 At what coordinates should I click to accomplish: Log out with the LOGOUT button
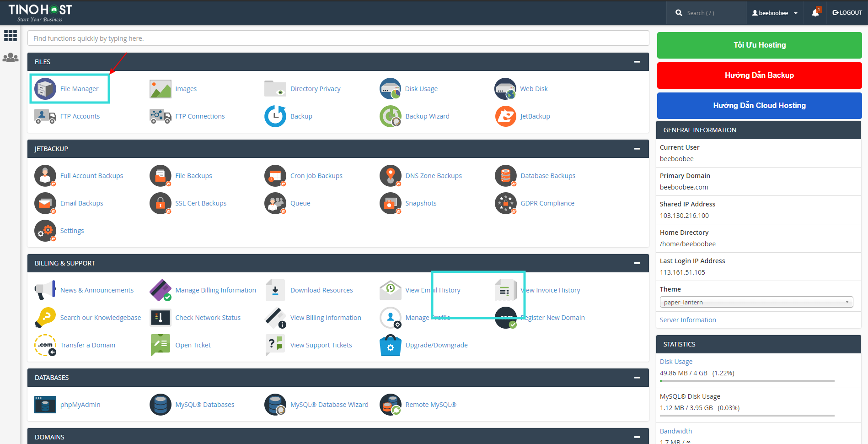pos(847,13)
